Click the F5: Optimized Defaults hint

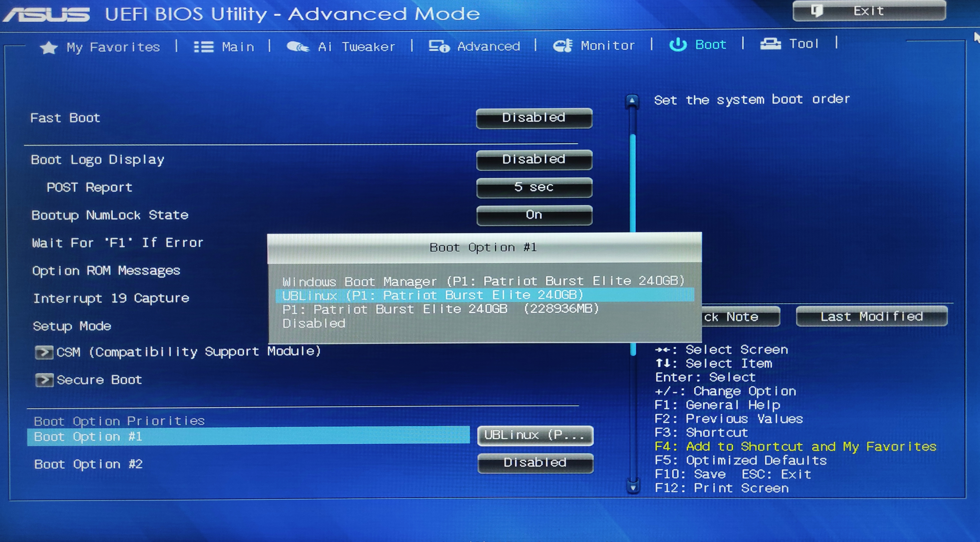click(x=741, y=461)
